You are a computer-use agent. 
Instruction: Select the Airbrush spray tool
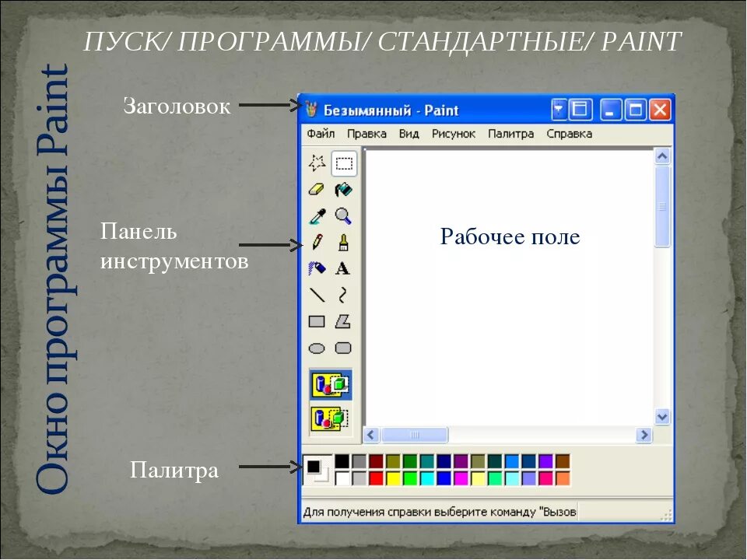317,268
